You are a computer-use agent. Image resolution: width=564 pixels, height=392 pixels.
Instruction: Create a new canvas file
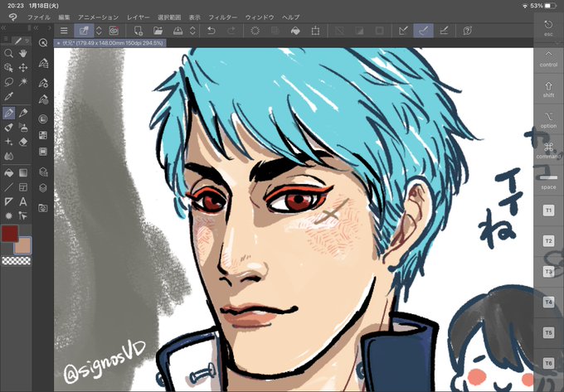(x=139, y=31)
